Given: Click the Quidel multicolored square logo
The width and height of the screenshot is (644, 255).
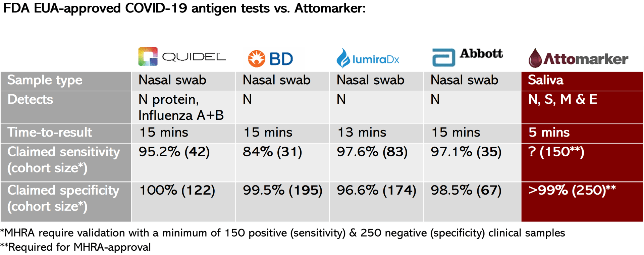Looking at the screenshot, I should tap(148, 56).
